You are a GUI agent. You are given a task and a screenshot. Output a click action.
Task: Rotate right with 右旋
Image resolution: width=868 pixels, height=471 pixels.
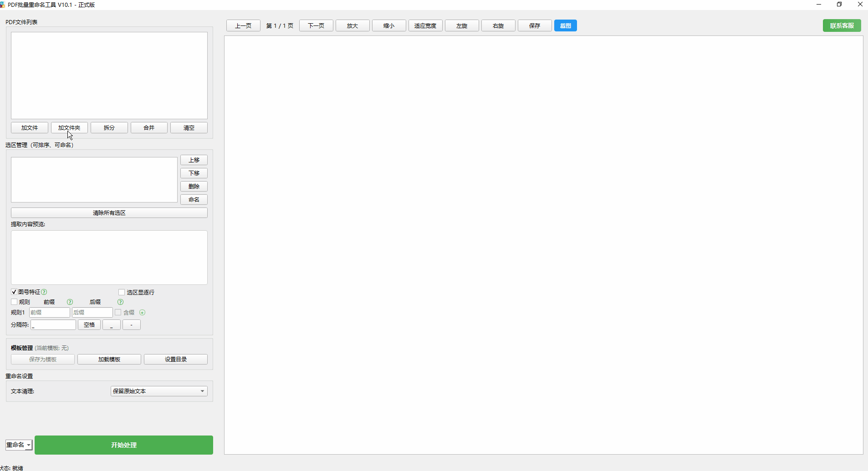[498, 26]
